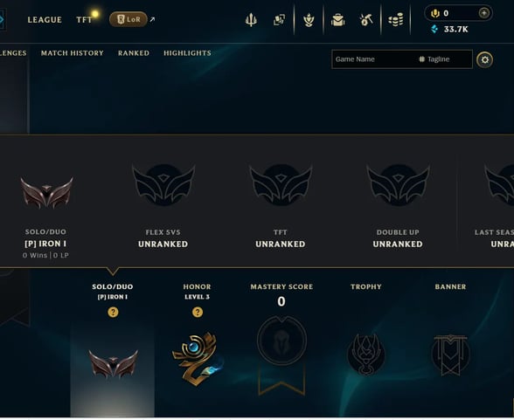
Task: Select the League game tab
Action: coord(45,20)
